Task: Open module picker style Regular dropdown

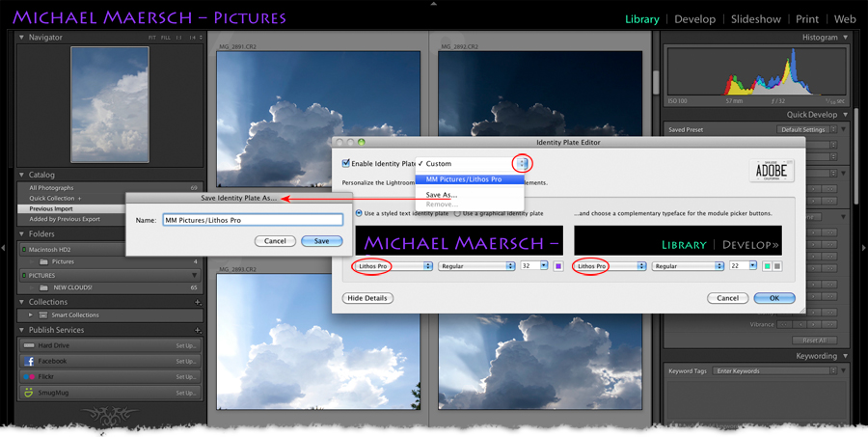Action: (x=688, y=266)
